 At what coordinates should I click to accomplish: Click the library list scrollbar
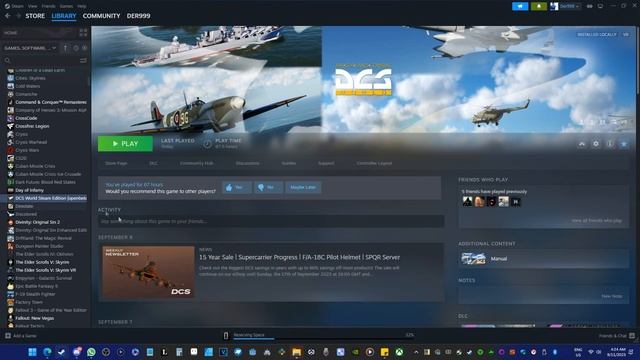point(89,81)
